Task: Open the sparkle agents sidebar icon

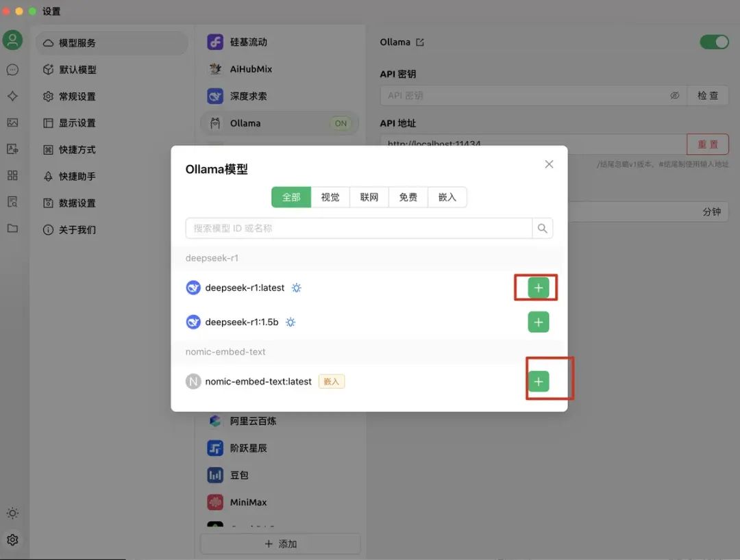Action: point(13,96)
